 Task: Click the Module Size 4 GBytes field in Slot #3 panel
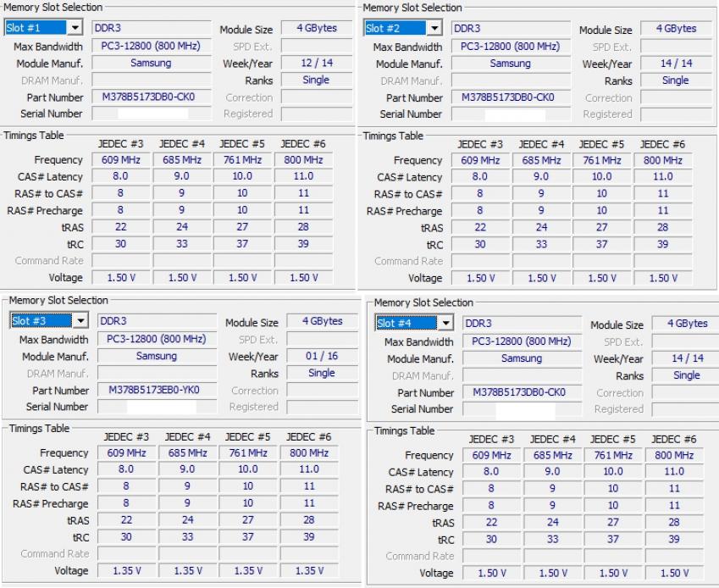click(x=322, y=322)
